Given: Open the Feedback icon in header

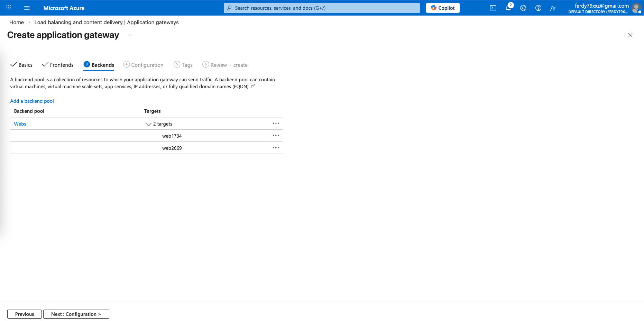Looking at the screenshot, I should click(553, 8).
